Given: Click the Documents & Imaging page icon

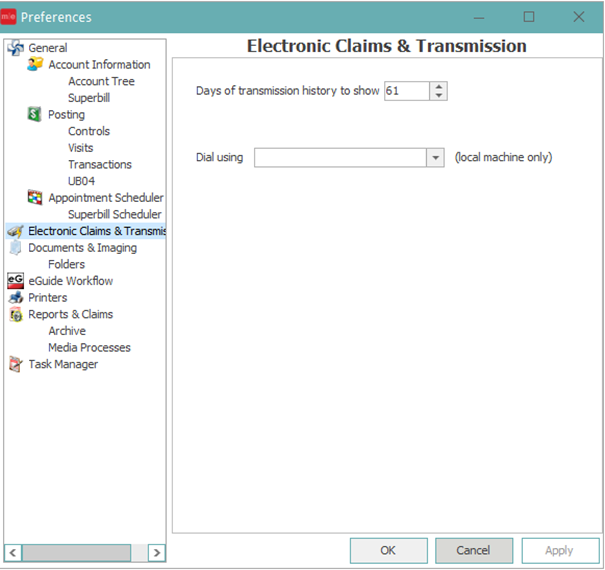Looking at the screenshot, I should click(15, 248).
